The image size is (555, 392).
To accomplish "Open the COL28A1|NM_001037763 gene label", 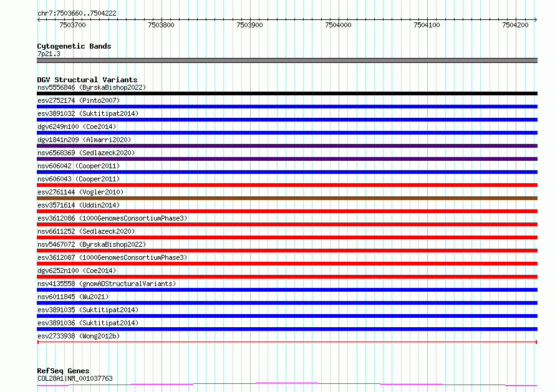I will tap(75, 378).
